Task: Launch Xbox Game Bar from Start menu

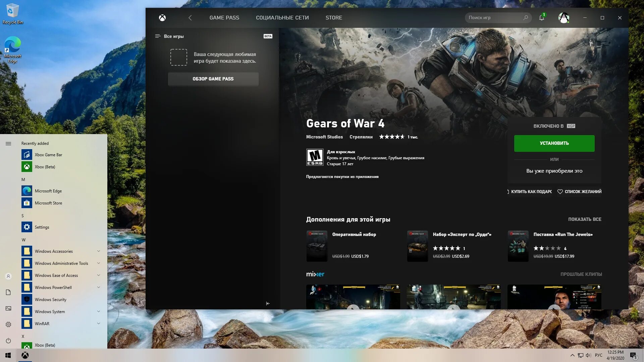Action: [48, 155]
